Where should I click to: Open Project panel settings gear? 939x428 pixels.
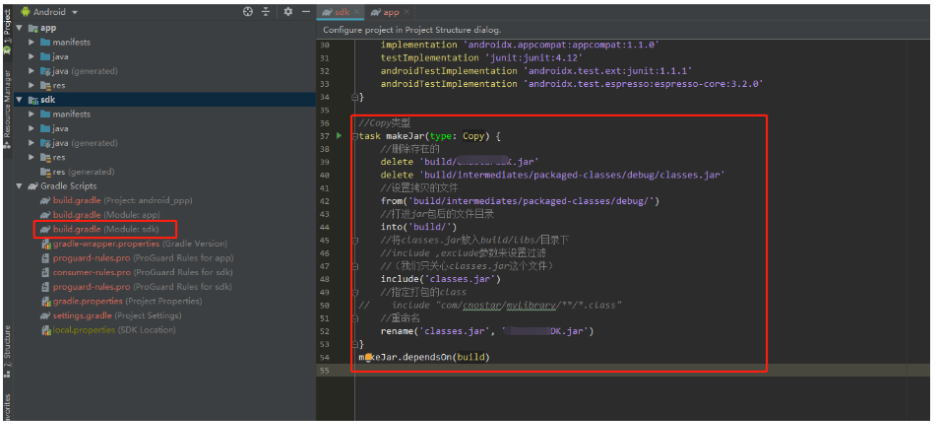pos(288,11)
